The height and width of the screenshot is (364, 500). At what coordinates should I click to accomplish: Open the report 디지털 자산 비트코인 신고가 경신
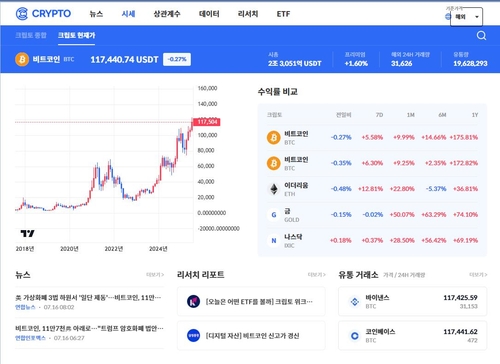point(251,335)
